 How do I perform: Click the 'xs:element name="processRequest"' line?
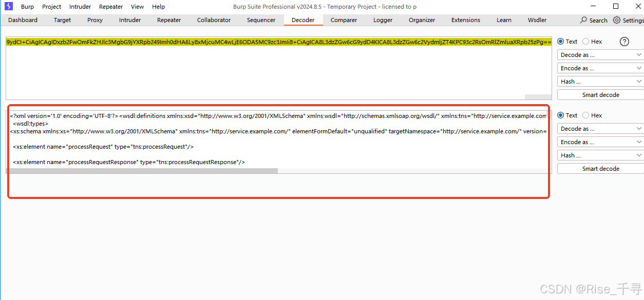(x=103, y=147)
